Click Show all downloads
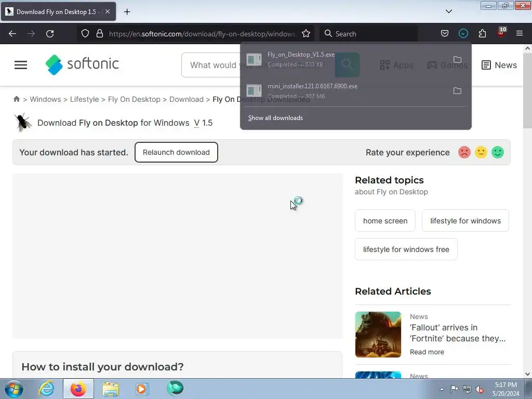Screen dimensions: 532x399 (275, 118)
